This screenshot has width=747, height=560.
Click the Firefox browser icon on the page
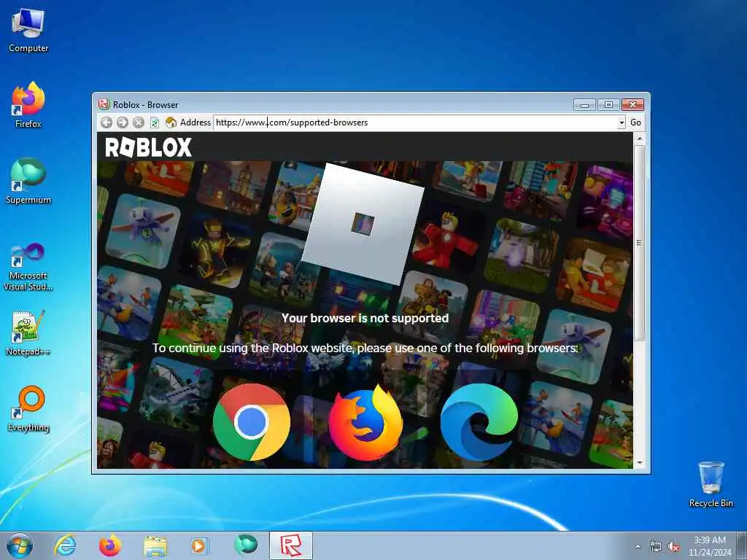tap(365, 422)
